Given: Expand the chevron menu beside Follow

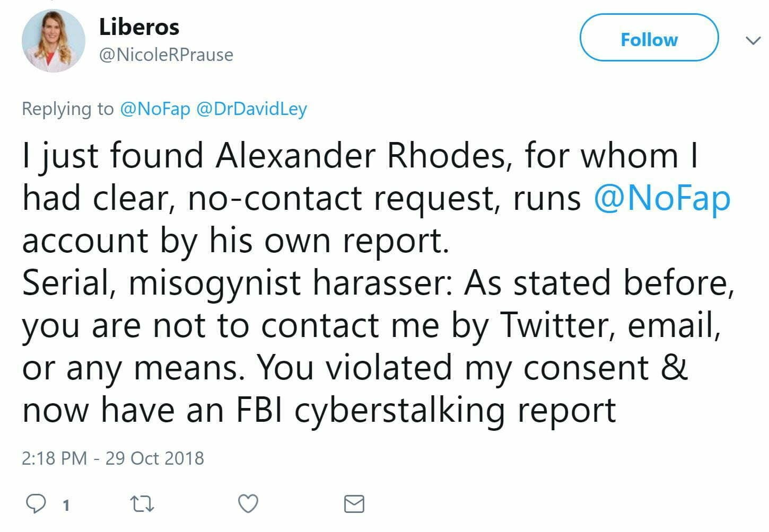Looking at the screenshot, I should pos(753,40).
